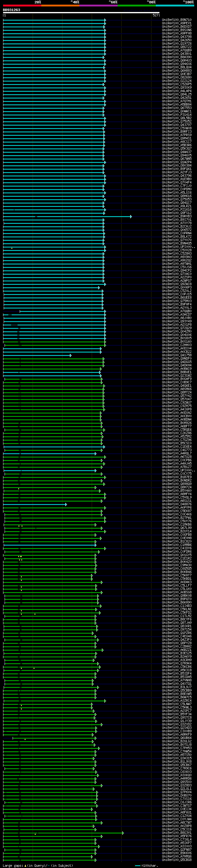Select the UniRef100_Q9M4S1 label
The height and width of the screenshot is (868, 197).
(x=177, y=139)
